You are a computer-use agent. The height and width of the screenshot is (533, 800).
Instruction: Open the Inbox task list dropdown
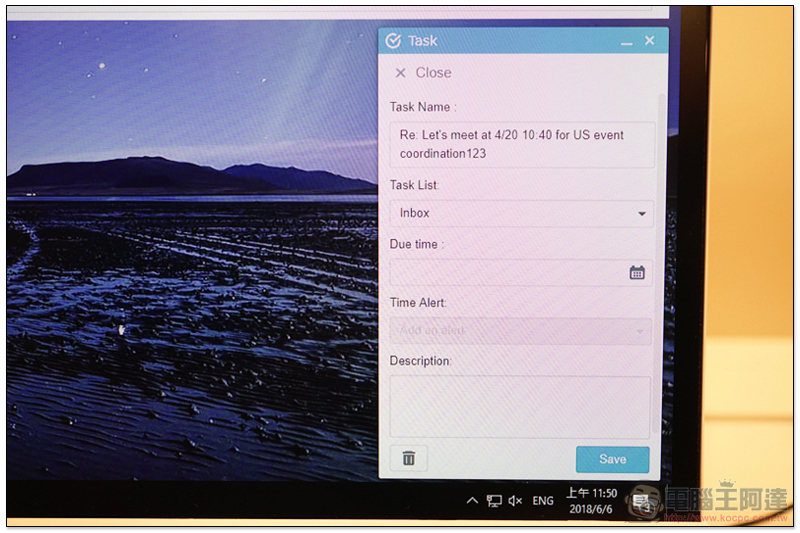[x=521, y=213]
